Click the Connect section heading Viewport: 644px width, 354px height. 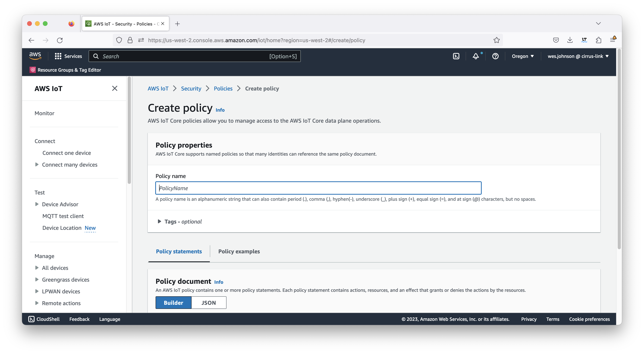tap(45, 141)
